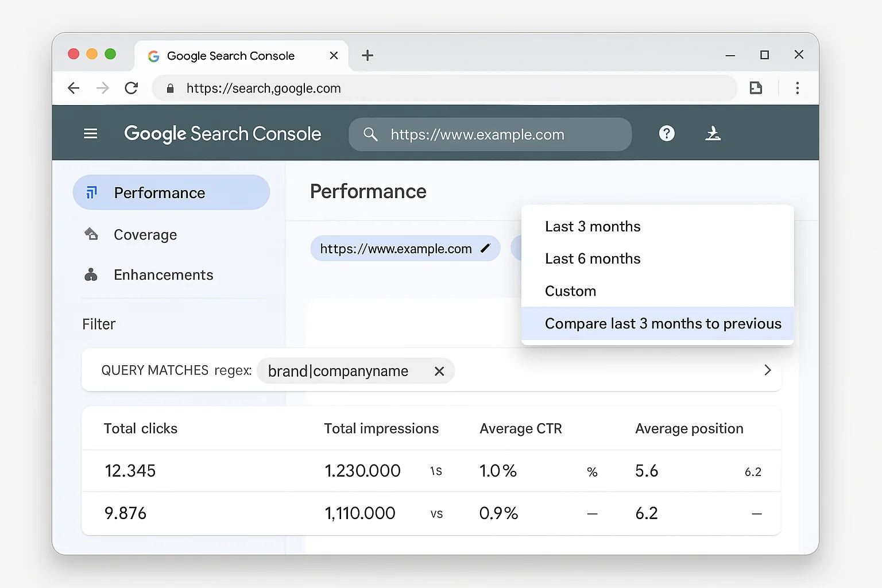Click the user profile icon in the header
This screenshot has height=588, width=882.
coord(713,134)
